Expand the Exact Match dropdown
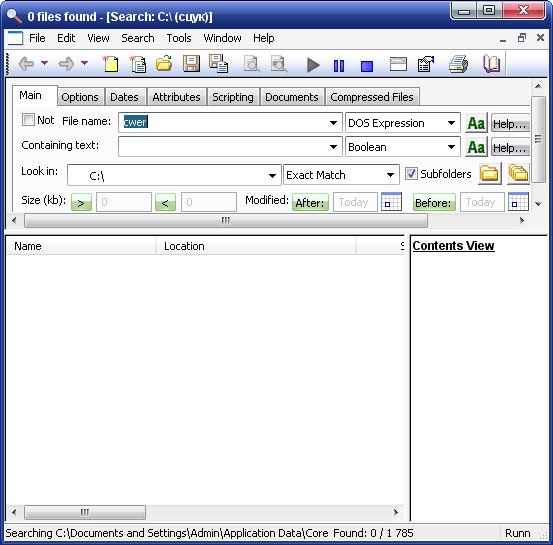Screen dimensions: 553x545 click(390, 175)
